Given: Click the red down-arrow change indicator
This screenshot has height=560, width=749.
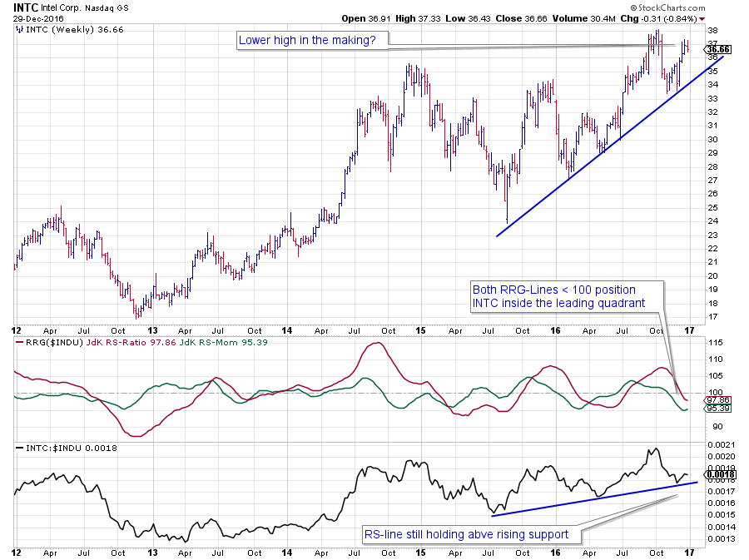Looking at the screenshot, I should [x=702, y=19].
